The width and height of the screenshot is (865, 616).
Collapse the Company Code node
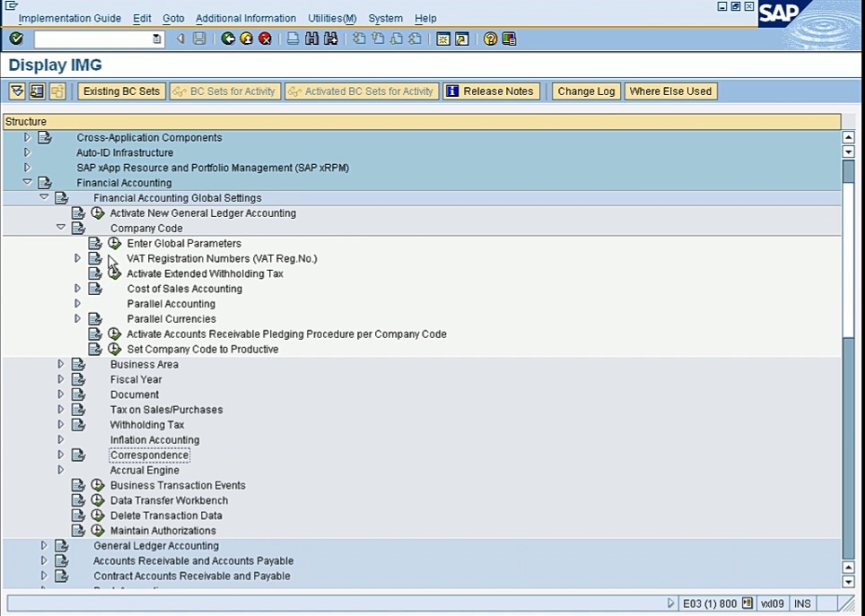pyautogui.click(x=61, y=227)
